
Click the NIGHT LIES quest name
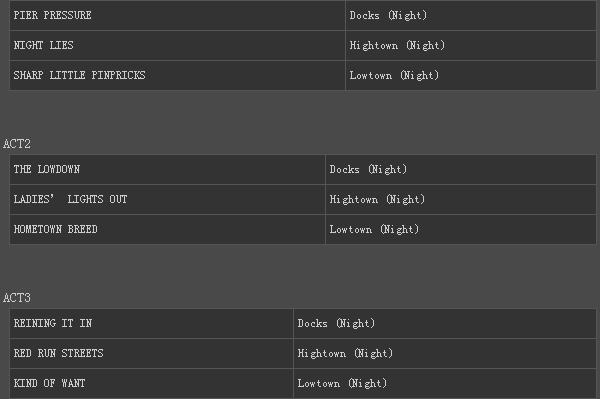point(43,45)
